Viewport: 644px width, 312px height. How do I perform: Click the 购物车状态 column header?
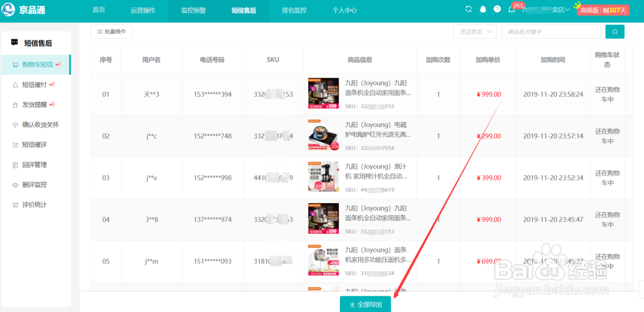pos(607,59)
